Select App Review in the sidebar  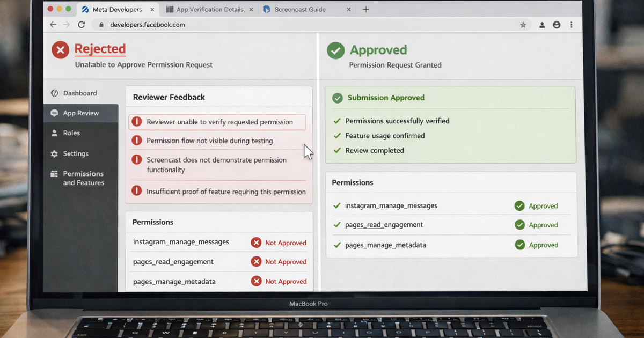click(x=80, y=113)
